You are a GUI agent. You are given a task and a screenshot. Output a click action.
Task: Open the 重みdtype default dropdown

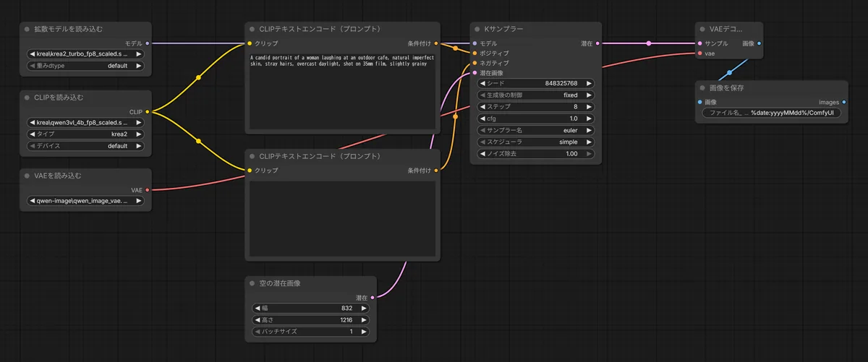click(85, 66)
